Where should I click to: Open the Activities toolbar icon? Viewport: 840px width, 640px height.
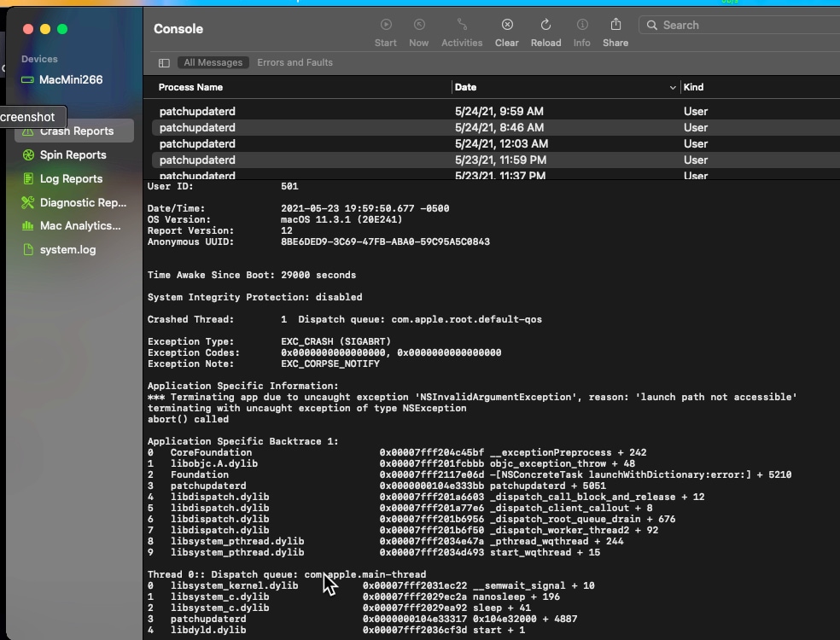click(462, 25)
